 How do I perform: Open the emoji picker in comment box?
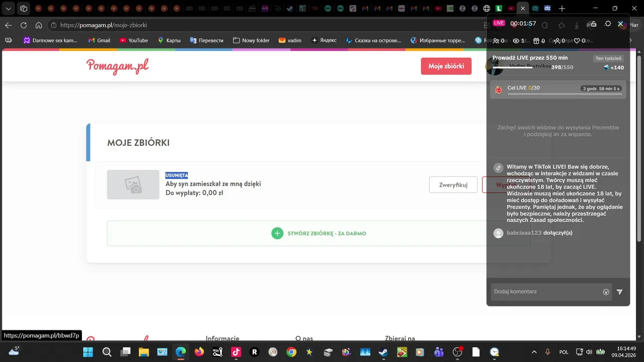click(606, 292)
